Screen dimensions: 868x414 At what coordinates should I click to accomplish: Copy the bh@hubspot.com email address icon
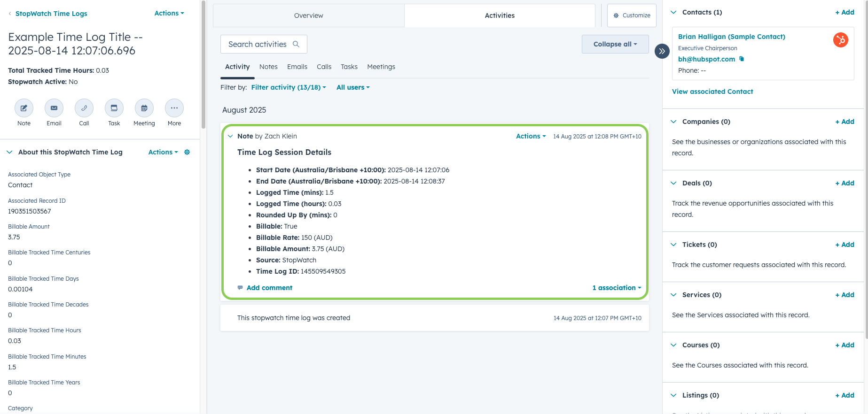742,59
